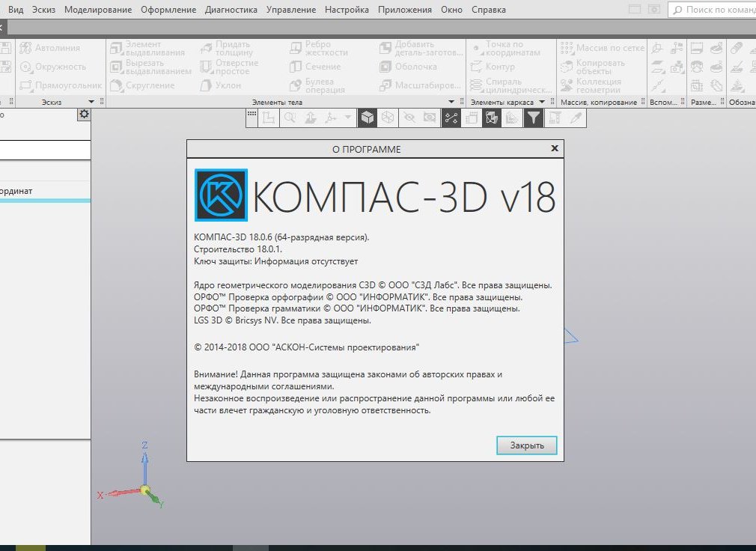Click the Разме... panel label

coord(704,102)
